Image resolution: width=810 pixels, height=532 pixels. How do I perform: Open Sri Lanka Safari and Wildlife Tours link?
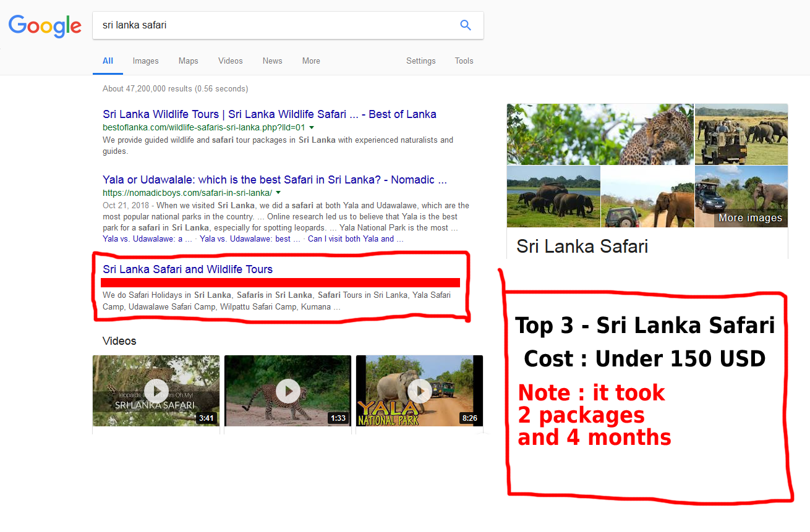187,269
